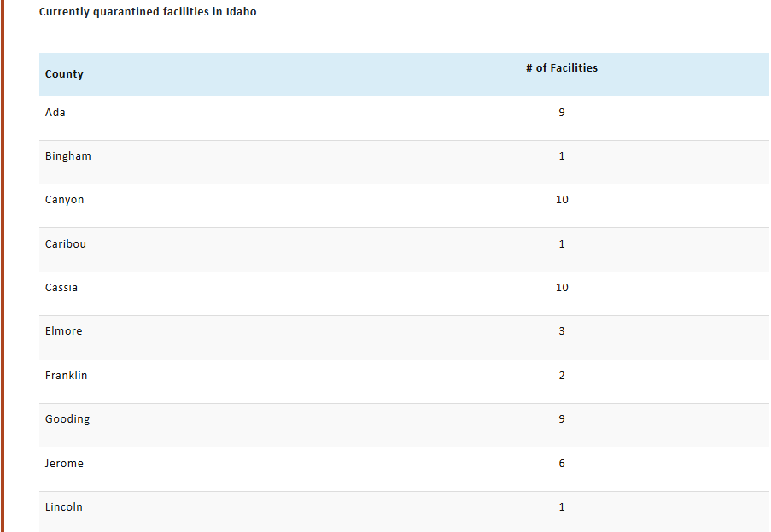Select the 'Gooding' county cell
771x532 pixels.
point(67,419)
